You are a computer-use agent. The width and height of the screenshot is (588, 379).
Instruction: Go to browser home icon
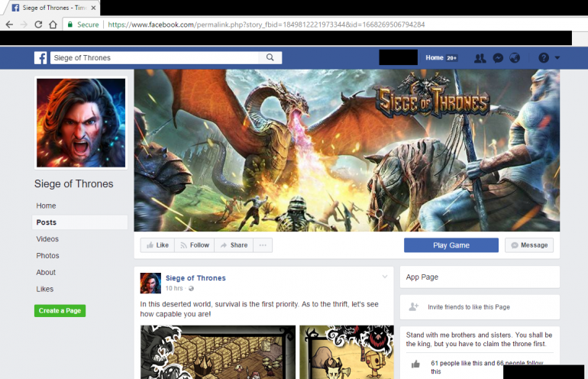[x=53, y=24]
